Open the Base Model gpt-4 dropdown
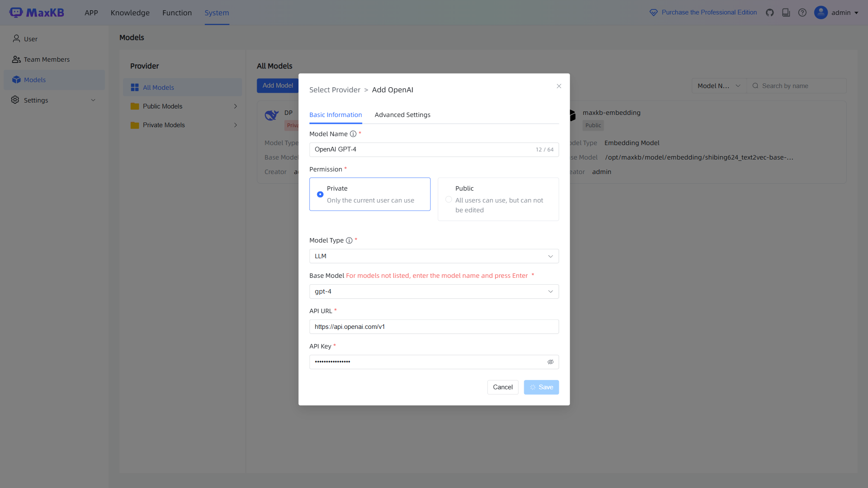Image resolution: width=868 pixels, height=488 pixels. (433, 291)
